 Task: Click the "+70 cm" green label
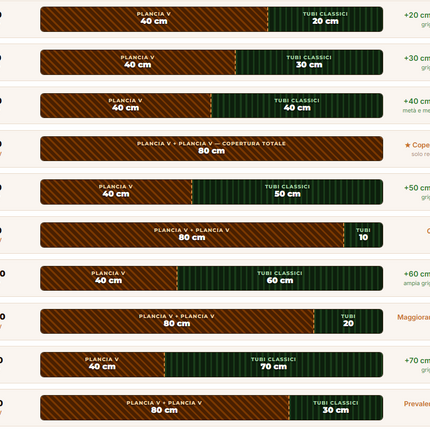tap(417, 360)
